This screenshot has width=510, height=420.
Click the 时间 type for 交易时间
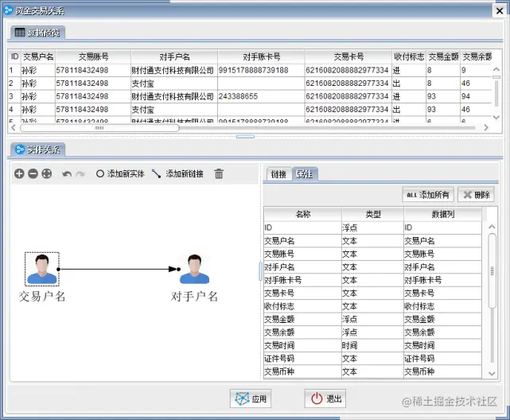[x=372, y=345]
